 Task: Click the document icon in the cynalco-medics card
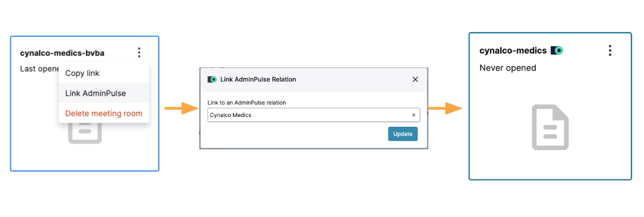point(550,127)
